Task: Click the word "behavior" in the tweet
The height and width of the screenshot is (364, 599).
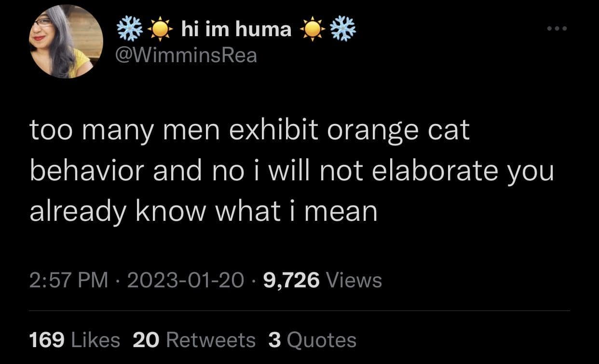Action: pos(88,172)
